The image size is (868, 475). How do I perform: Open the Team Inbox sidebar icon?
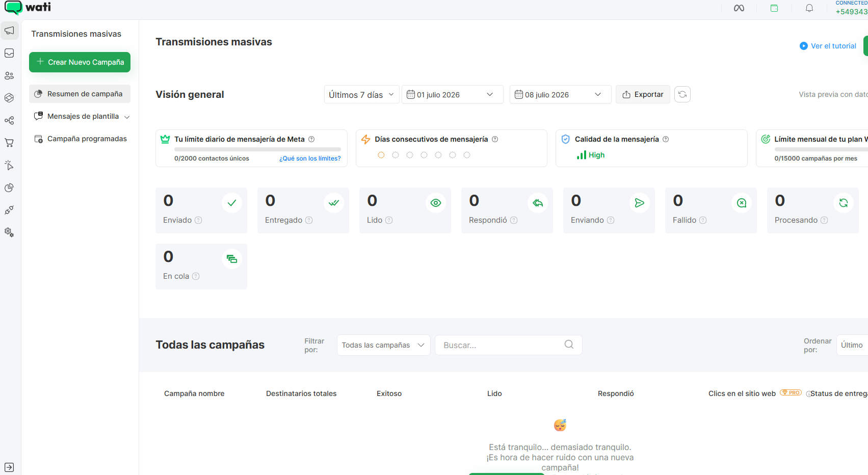coord(9,53)
